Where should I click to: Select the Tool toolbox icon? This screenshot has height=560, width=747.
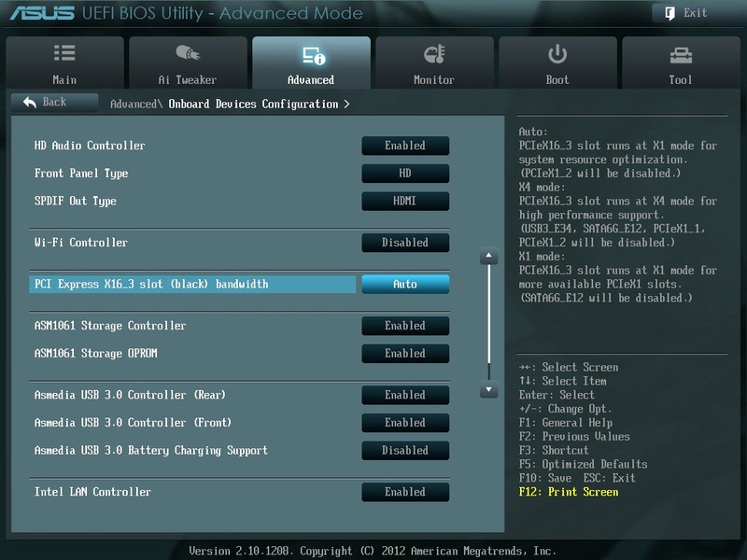click(x=681, y=54)
